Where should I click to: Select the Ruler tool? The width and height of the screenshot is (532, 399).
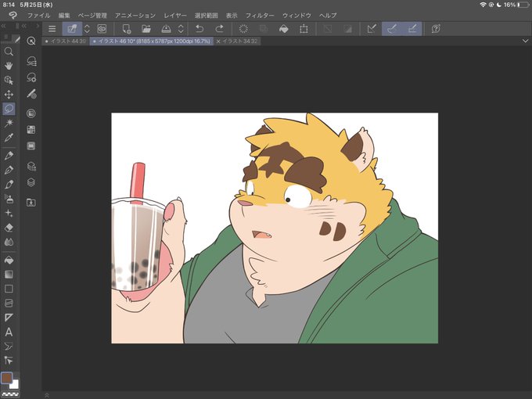point(9,318)
